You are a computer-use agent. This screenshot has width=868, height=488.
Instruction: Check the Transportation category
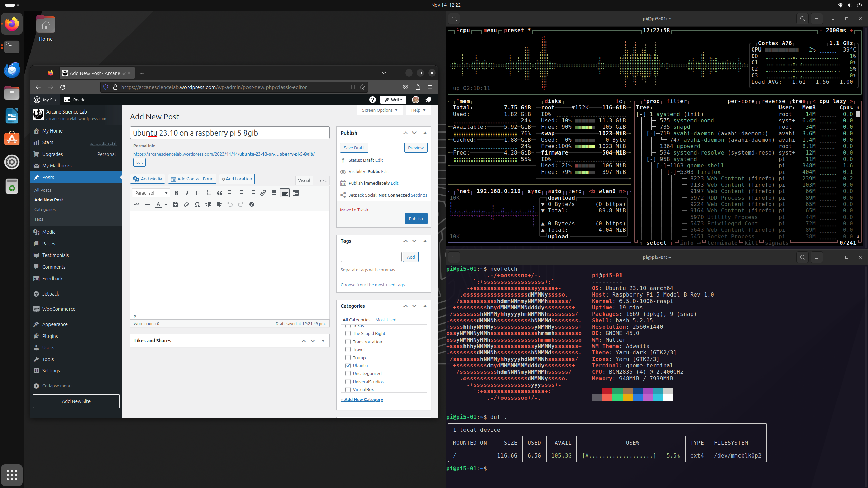pyautogui.click(x=348, y=342)
